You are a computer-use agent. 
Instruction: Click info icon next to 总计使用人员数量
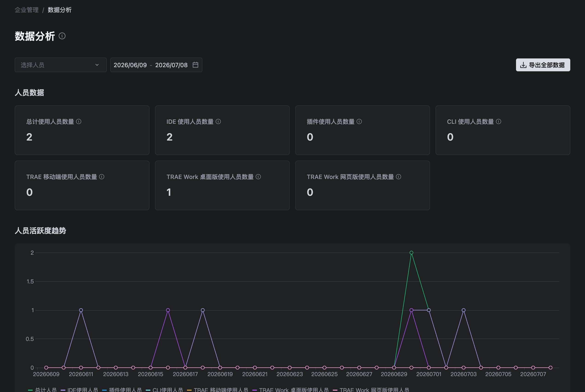pyautogui.click(x=79, y=121)
